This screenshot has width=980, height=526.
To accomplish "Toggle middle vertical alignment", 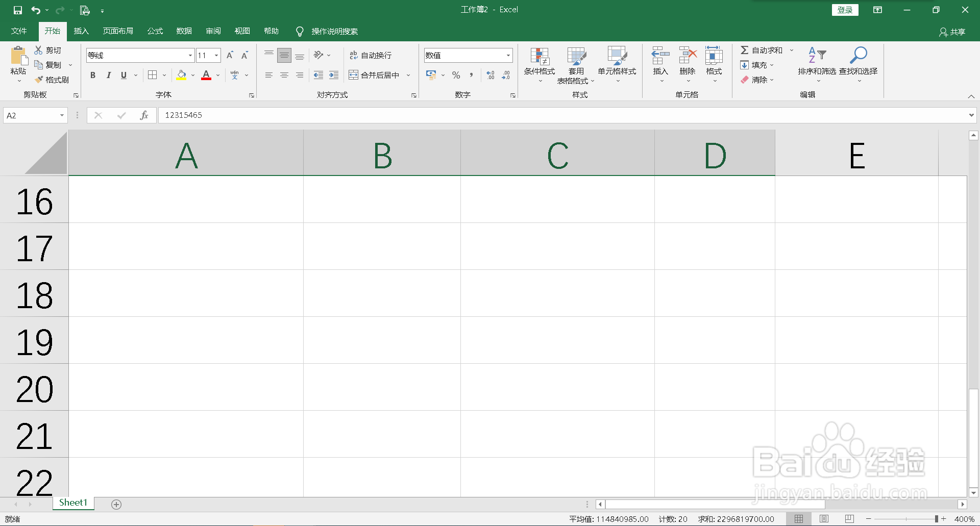I will point(284,55).
